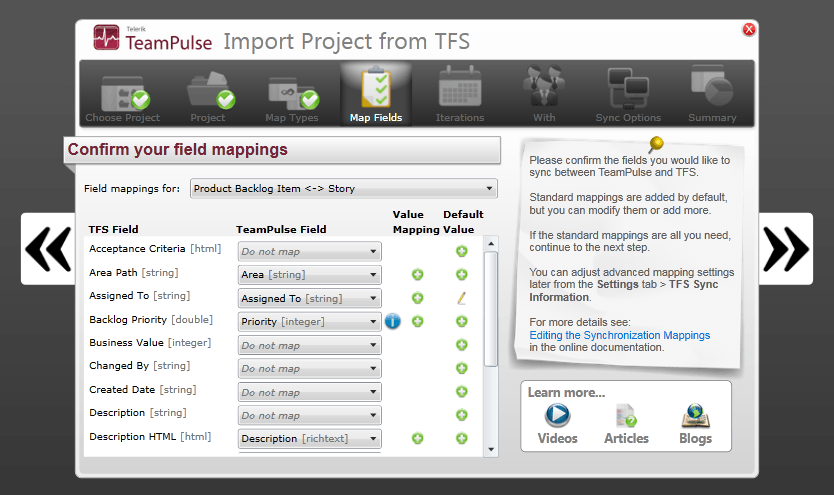This screenshot has height=495, width=834.
Task: Click the "Backlog Priority [double]" field label
Action: coord(151,319)
